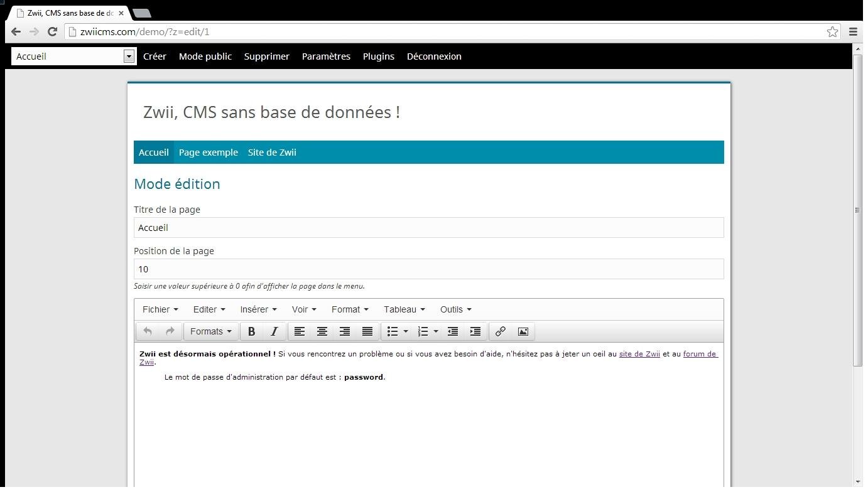Insert a link using the link icon
The image size is (868, 492).
click(x=500, y=331)
